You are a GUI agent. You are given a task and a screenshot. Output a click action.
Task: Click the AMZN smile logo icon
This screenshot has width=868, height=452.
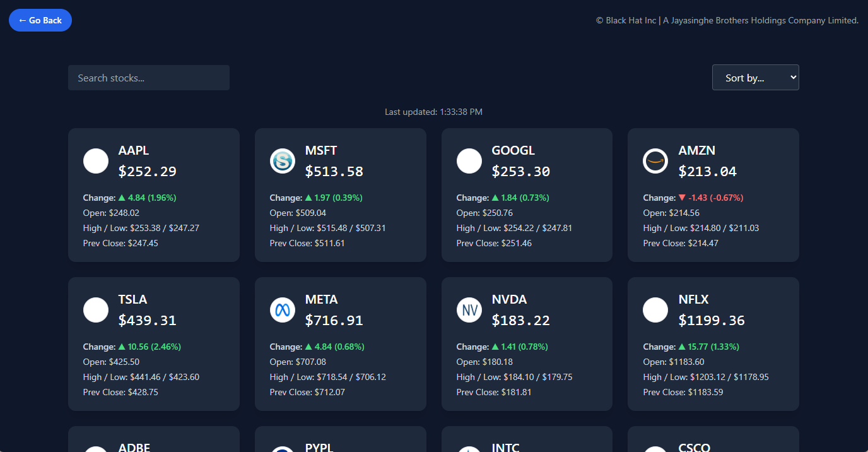coord(655,161)
